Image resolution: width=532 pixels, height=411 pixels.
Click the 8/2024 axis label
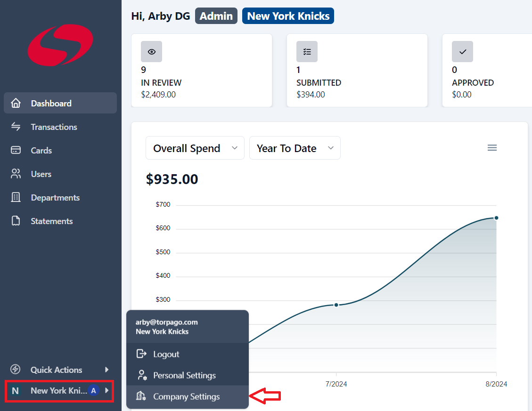[x=496, y=384]
